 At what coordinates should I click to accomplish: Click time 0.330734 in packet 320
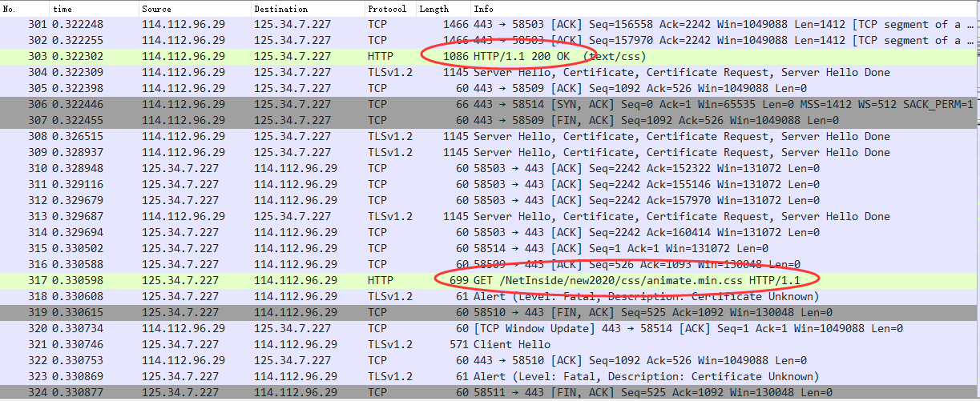pos(78,328)
